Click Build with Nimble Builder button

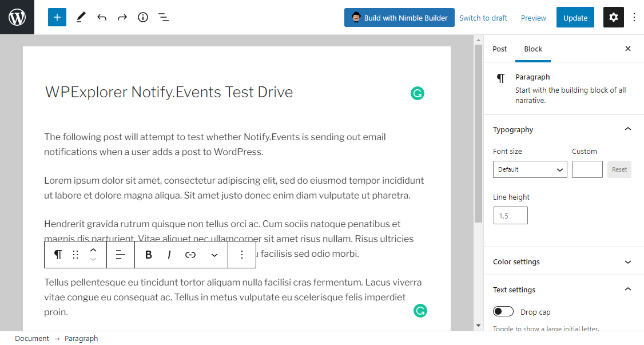(x=399, y=18)
